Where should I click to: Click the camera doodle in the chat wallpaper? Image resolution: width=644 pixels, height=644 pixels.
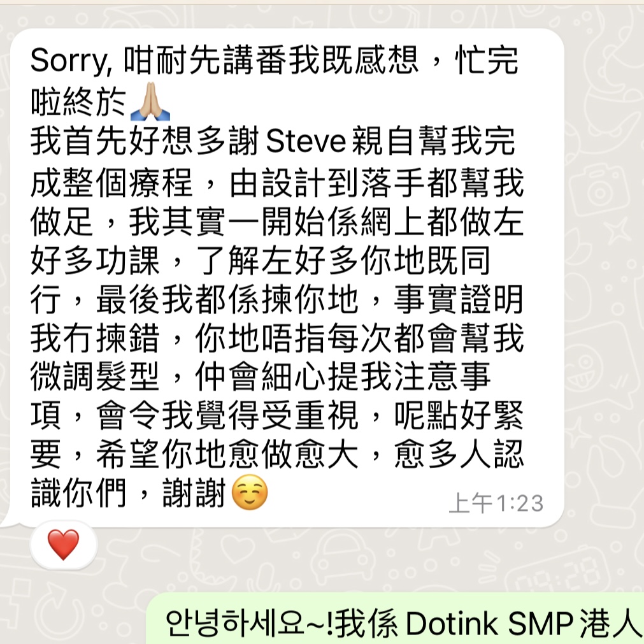599,190
